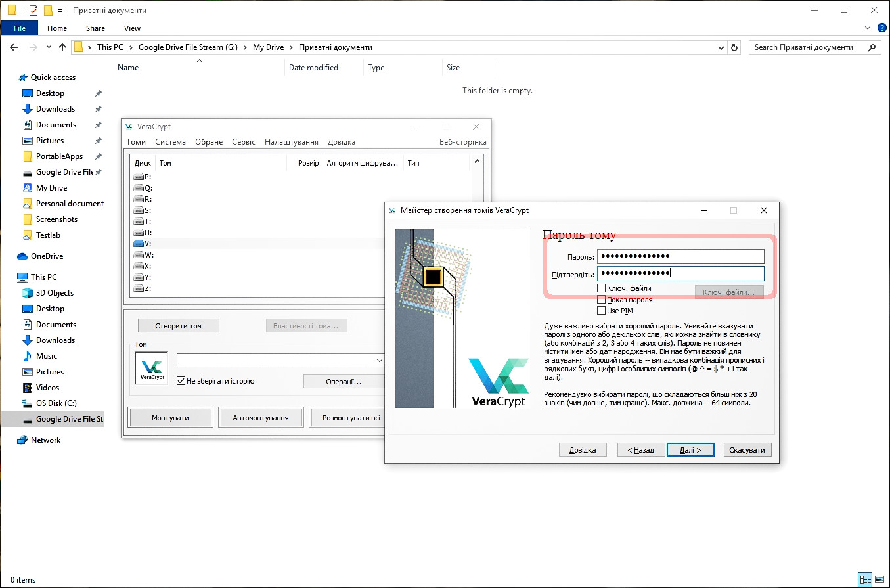890x588 pixels.
Task: Open PortableApps folder in sidebar
Action: [x=59, y=156]
